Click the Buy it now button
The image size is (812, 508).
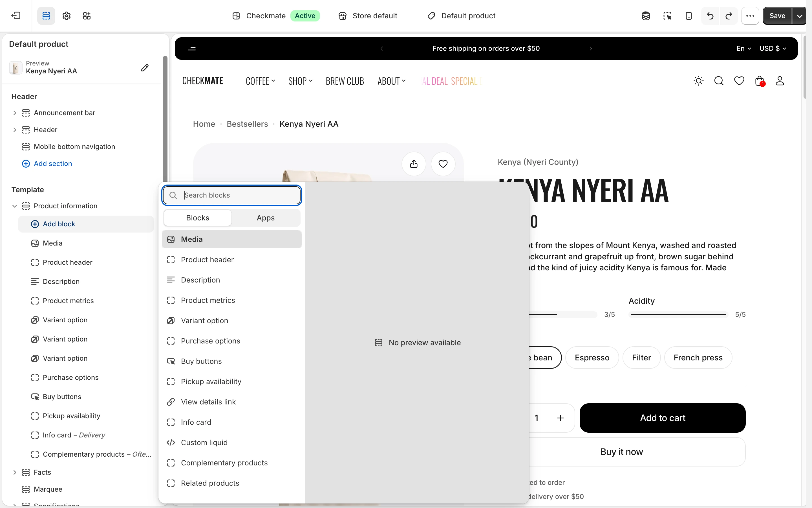click(x=621, y=452)
